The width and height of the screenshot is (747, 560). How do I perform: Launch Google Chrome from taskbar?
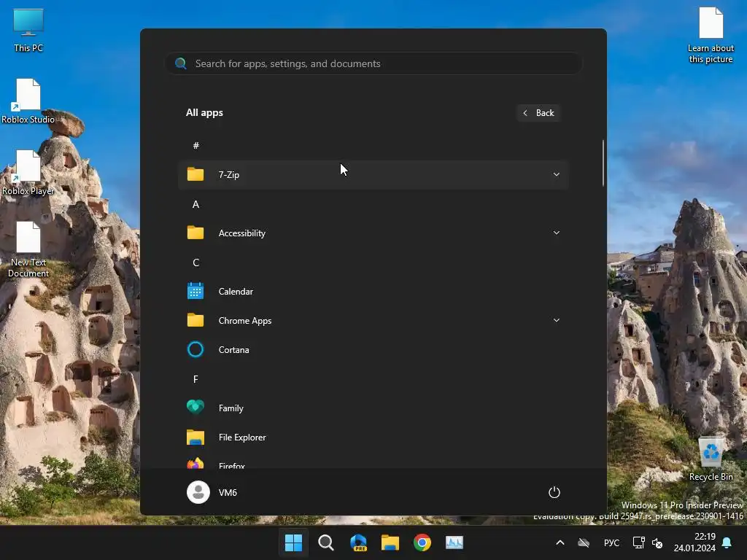422,542
